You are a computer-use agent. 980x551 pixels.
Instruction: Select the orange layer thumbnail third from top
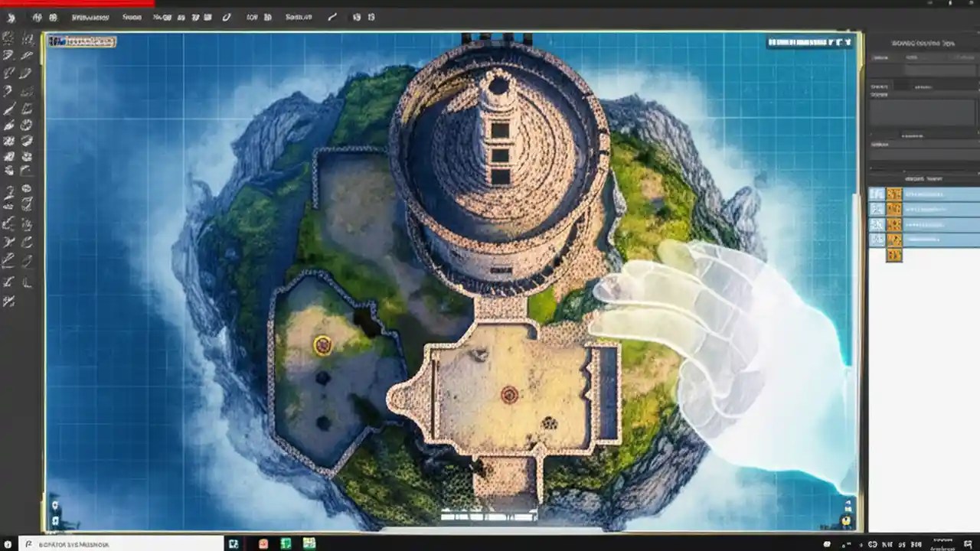pyautogui.click(x=895, y=225)
